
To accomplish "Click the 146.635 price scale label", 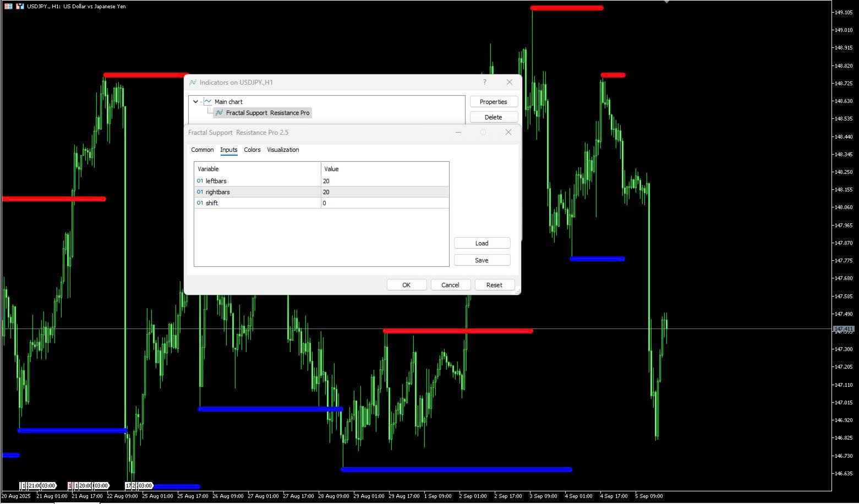I will 844,473.
